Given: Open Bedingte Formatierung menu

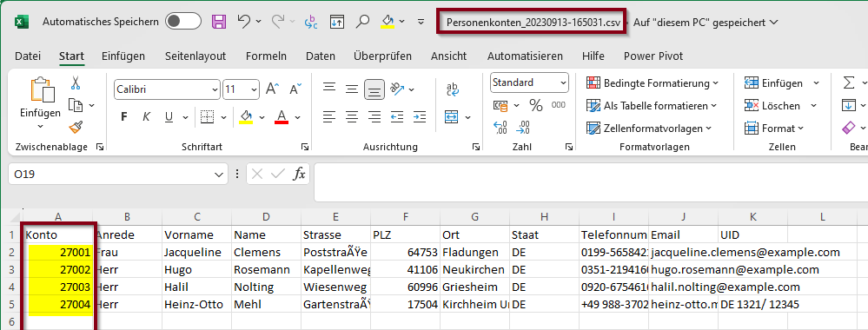Looking at the screenshot, I should tap(653, 83).
